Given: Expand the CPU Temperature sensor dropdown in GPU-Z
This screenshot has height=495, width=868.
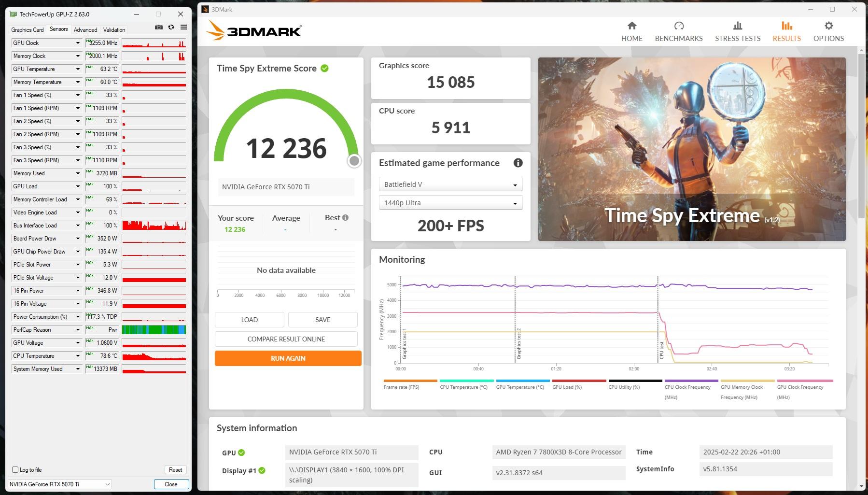Looking at the screenshot, I should click(x=78, y=356).
